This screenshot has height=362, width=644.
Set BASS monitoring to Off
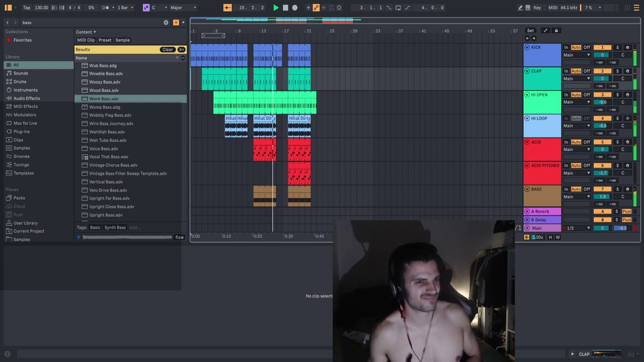click(587, 189)
